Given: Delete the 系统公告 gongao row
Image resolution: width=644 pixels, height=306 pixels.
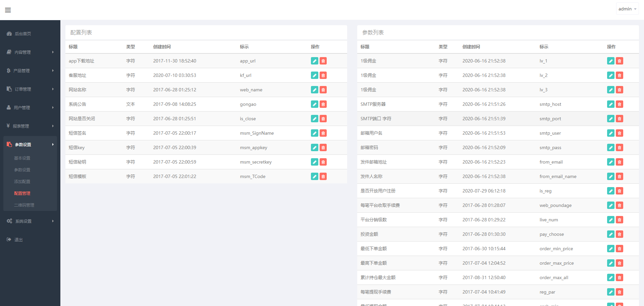Looking at the screenshot, I should pyautogui.click(x=323, y=104).
